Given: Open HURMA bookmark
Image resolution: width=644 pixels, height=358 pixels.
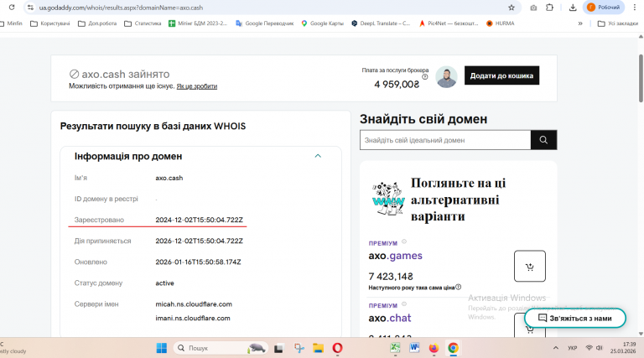Looking at the screenshot, I should 501,23.
